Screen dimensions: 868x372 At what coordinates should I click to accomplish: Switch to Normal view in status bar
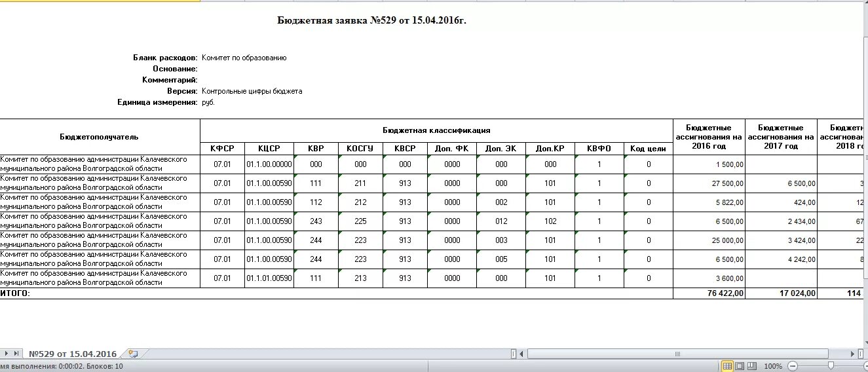(726, 366)
